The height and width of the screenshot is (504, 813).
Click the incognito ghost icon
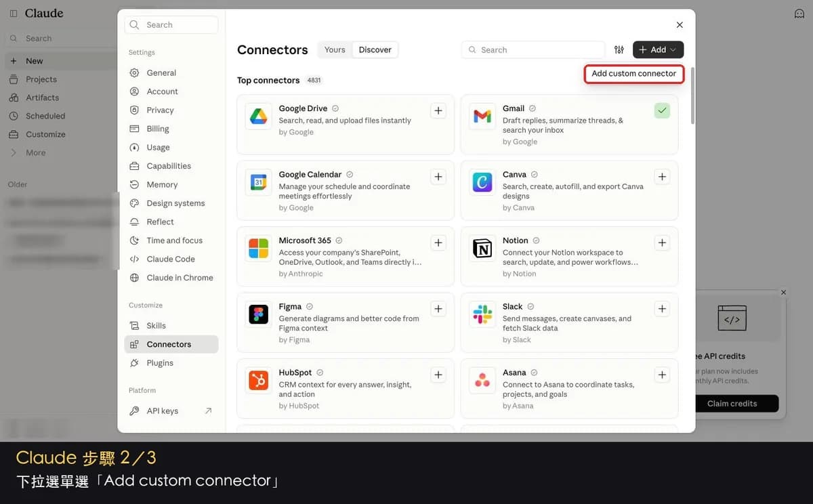coord(799,14)
